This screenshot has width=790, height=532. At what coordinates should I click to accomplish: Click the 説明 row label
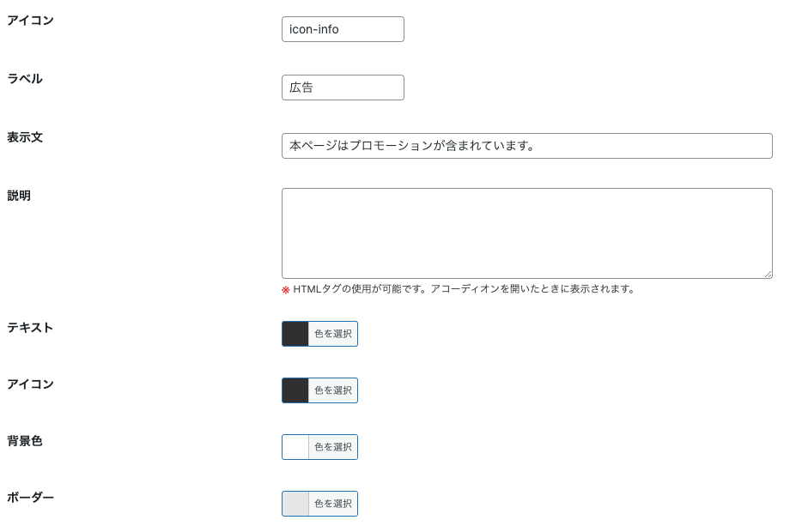pos(19,196)
